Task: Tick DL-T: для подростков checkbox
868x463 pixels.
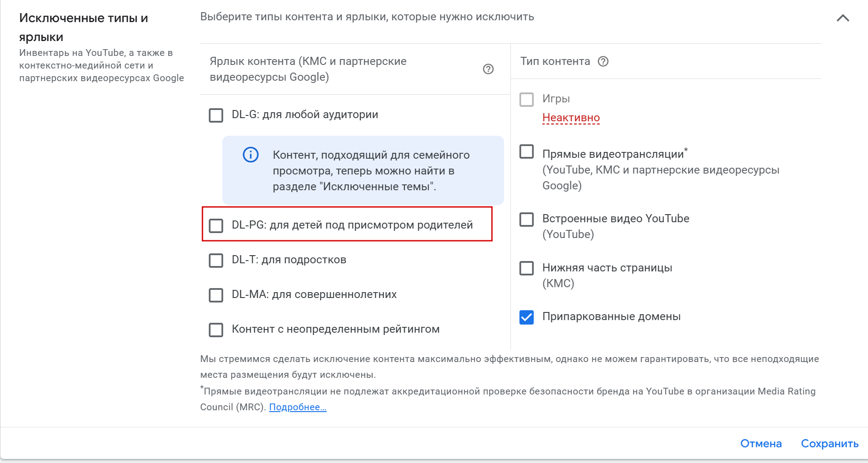Action: [216, 260]
